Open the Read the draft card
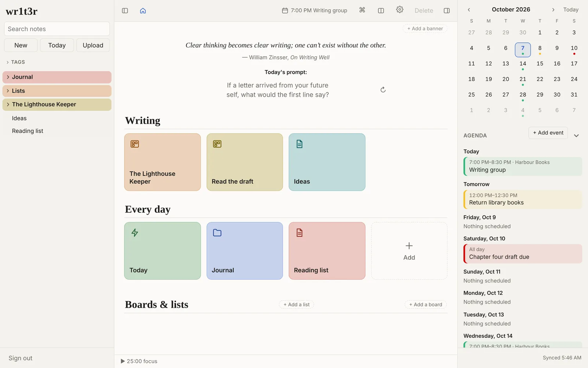Image resolution: width=588 pixels, height=368 pixels. tap(245, 162)
